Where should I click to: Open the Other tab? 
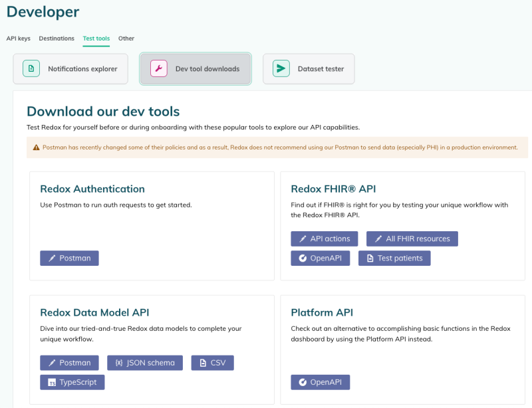126,39
